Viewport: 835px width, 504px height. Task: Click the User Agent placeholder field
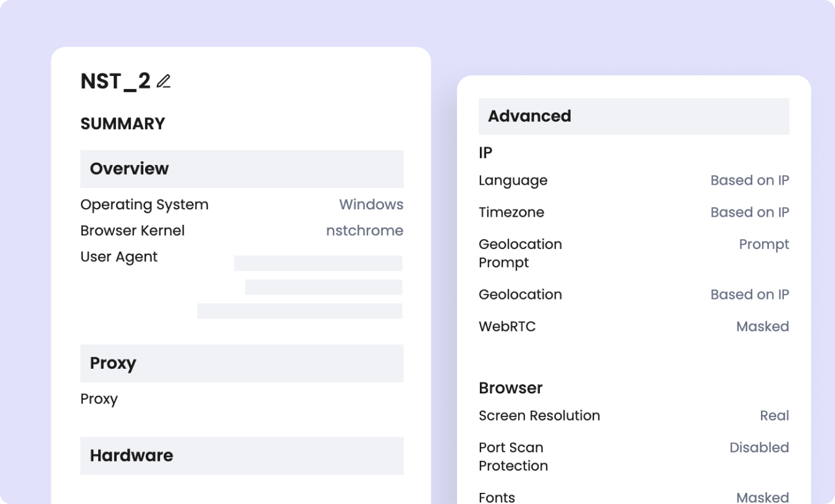[x=317, y=263]
